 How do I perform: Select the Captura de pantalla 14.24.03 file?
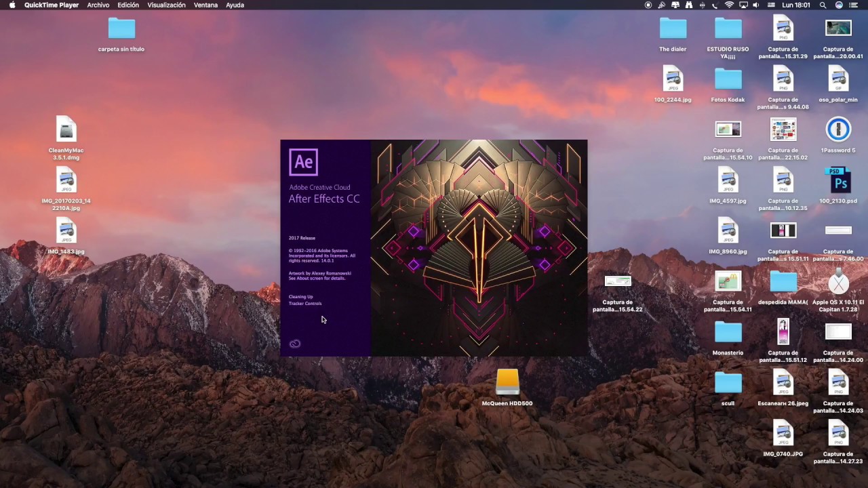(838, 382)
